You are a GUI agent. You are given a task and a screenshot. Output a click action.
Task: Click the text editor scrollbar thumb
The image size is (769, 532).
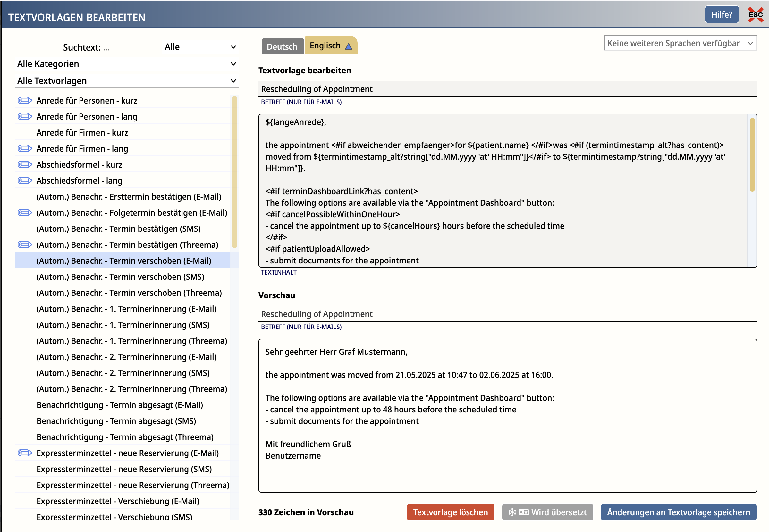752,155
